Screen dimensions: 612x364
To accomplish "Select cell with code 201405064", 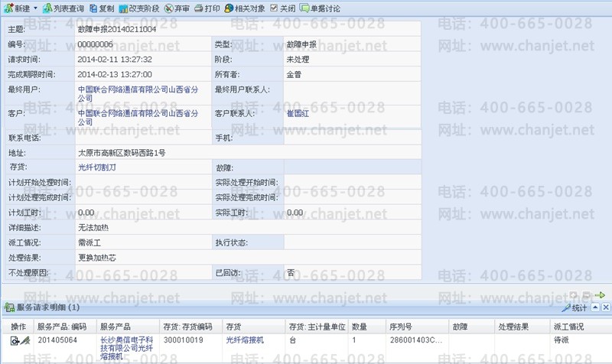I will (x=57, y=340).
